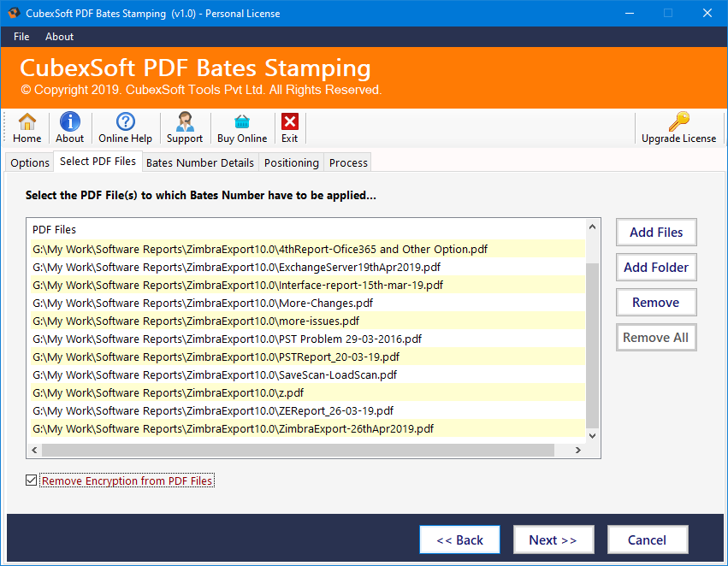
Task: Click the Add Folder button
Action: click(x=656, y=267)
